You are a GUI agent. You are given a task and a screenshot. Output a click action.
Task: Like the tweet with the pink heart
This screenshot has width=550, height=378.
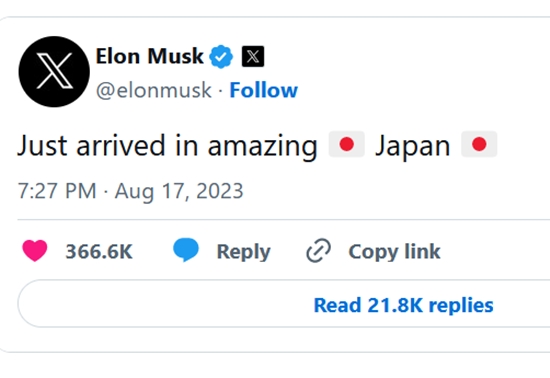35,250
